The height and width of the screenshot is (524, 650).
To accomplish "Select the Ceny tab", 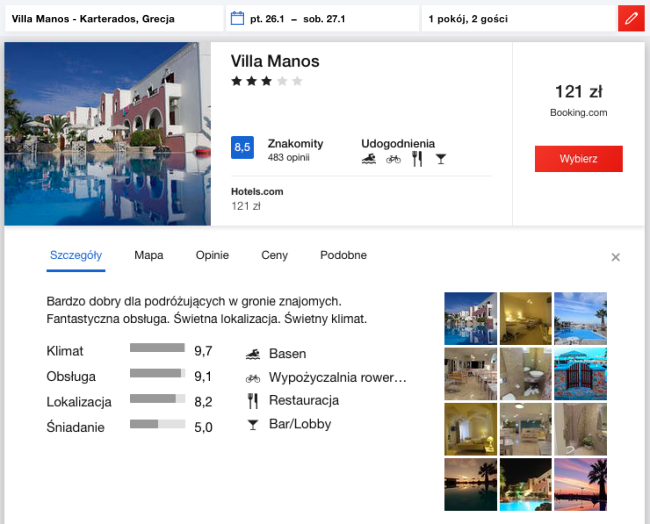I will tap(274, 255).
